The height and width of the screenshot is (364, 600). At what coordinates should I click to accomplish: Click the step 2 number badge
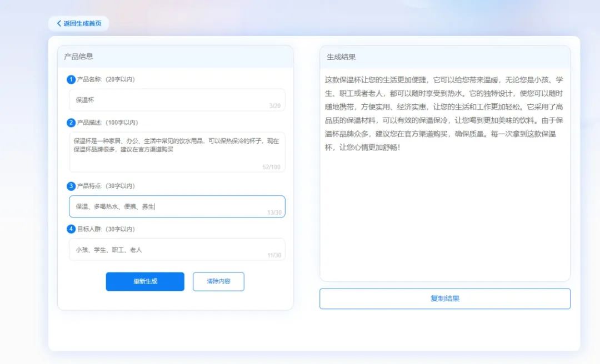coord(71,123)
